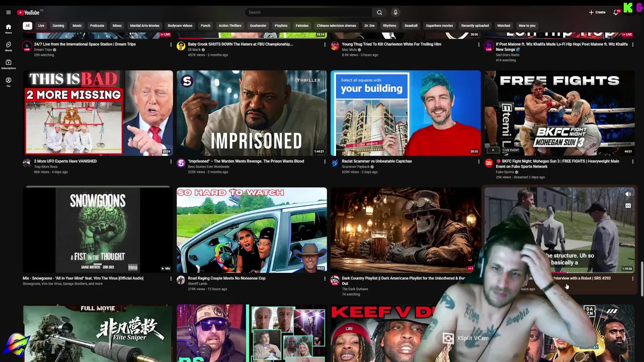Open more options for Imprisoned video

325,161
